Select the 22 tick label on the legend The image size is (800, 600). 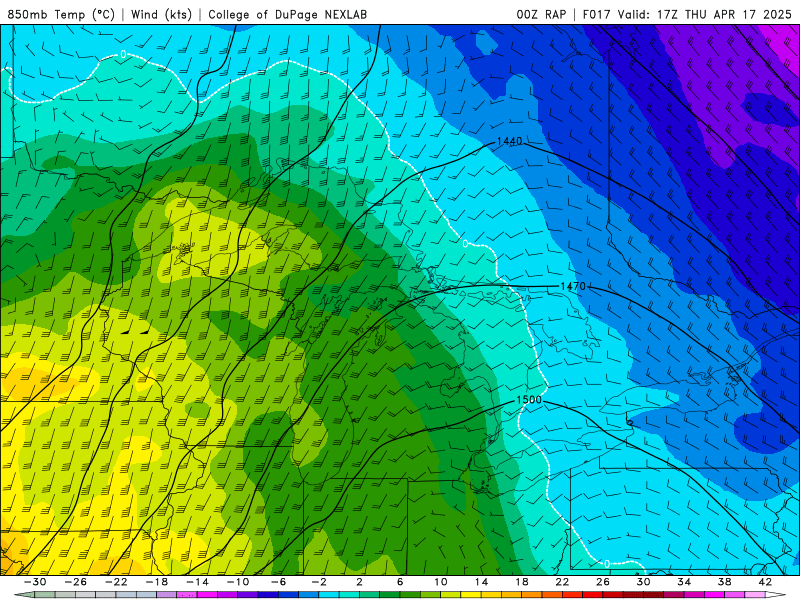pos(562,582)
